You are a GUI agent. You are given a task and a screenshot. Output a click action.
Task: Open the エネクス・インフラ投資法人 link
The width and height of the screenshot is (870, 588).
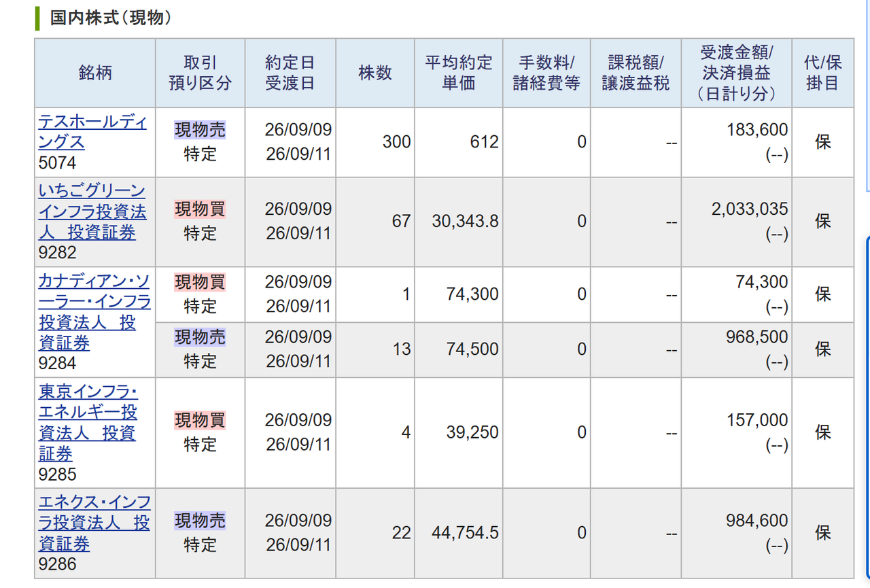point(94,523)
